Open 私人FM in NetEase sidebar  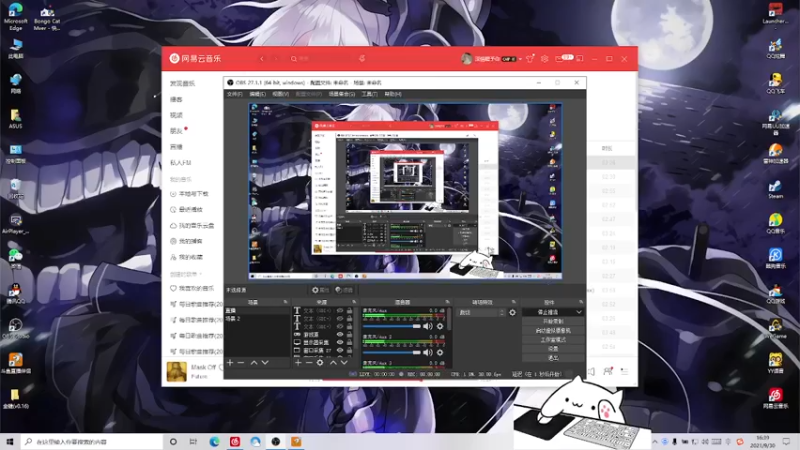180,163
